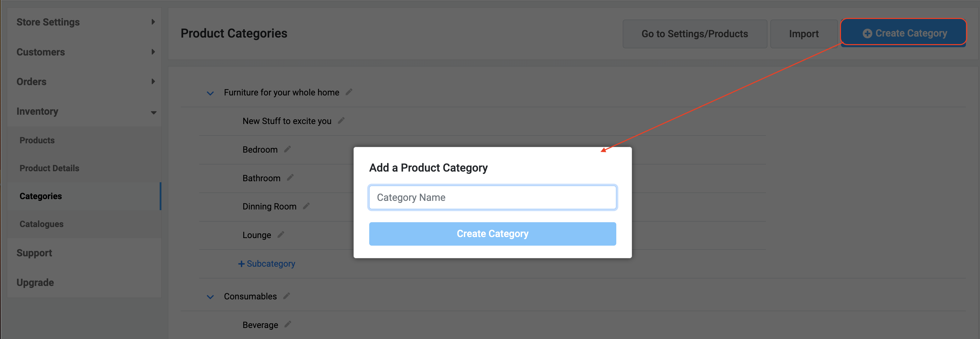Click the pencil icon beside Bathroom
Image resolution: width=980 pixels, height=339 pixels.
(x=290, y=177)
